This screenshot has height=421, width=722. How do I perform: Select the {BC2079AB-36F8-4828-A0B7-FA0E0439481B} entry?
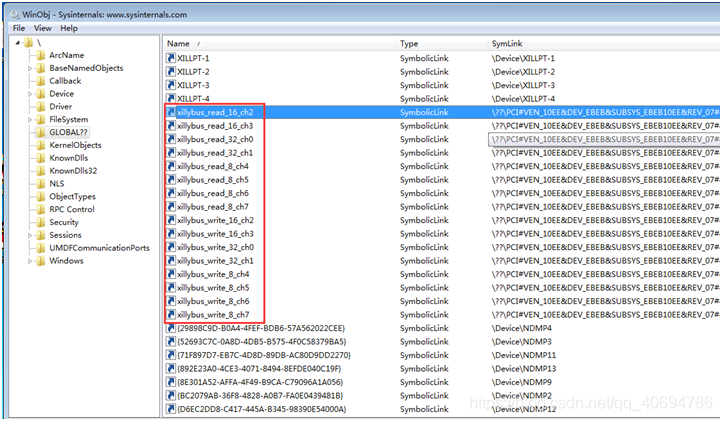point(261,396)
